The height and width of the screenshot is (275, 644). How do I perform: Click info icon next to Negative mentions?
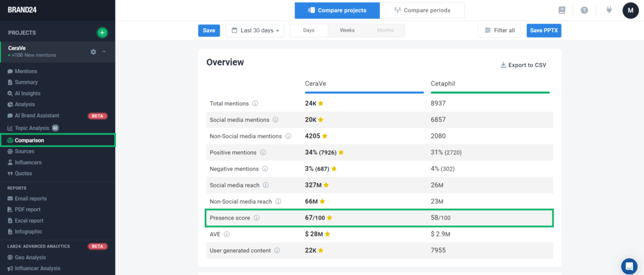click(265, 169)
